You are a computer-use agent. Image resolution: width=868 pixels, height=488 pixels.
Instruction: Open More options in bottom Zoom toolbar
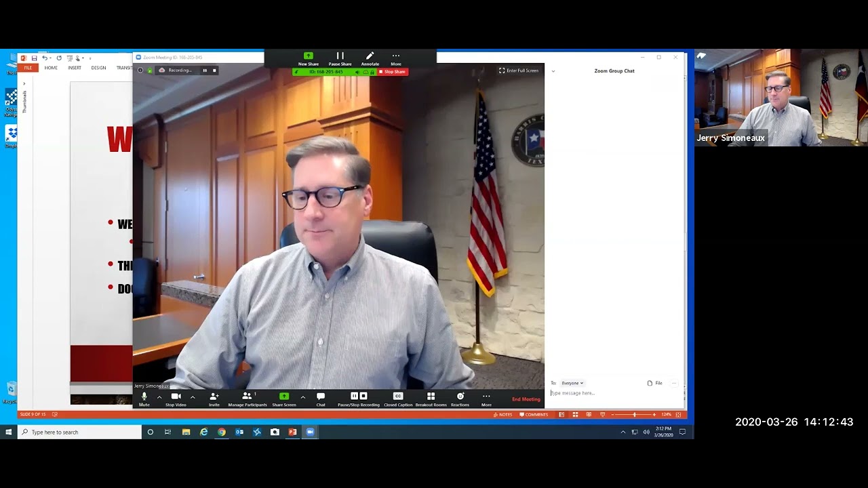pyautogui.click(x=486, y=399)
